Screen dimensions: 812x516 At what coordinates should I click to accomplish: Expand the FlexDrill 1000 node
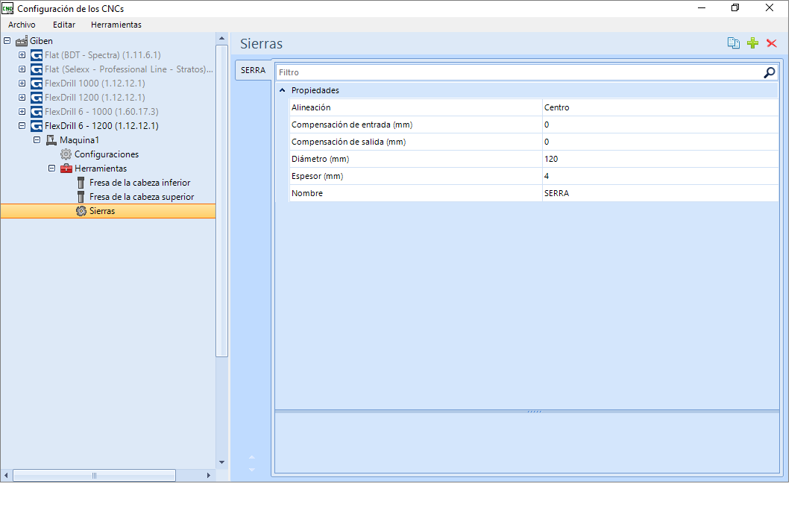(x=22, y=83)
